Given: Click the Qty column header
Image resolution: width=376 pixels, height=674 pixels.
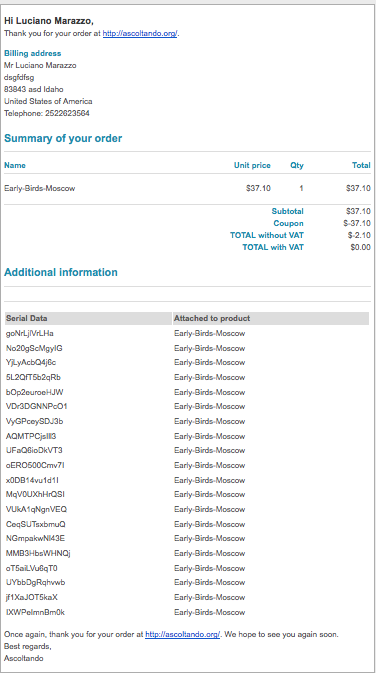Looking at the screenshot, I should point(297,165).
